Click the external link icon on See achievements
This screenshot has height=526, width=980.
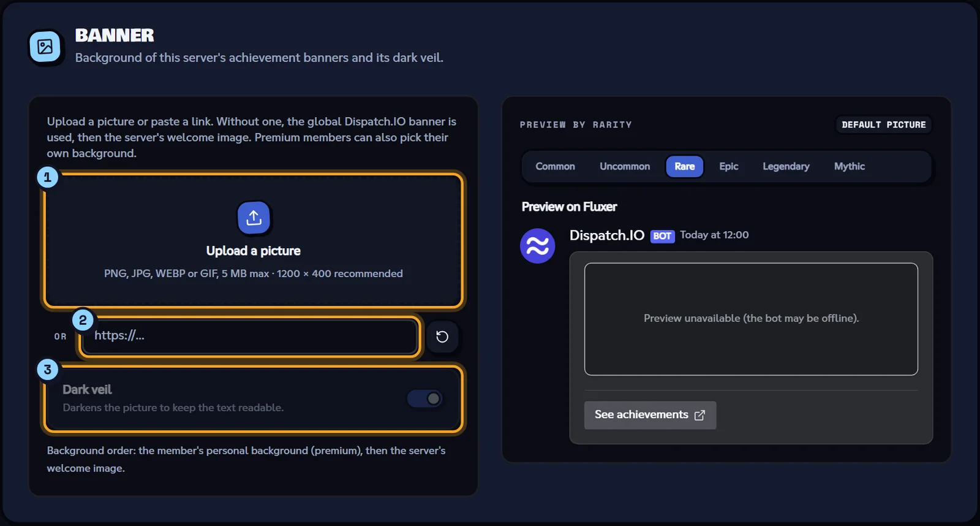pyautogui.click(x=699, y=416)
